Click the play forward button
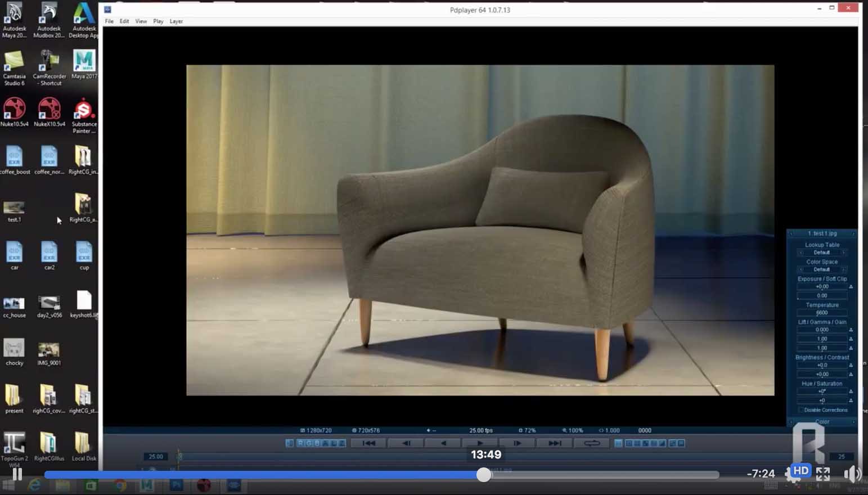 coord(480,443)
